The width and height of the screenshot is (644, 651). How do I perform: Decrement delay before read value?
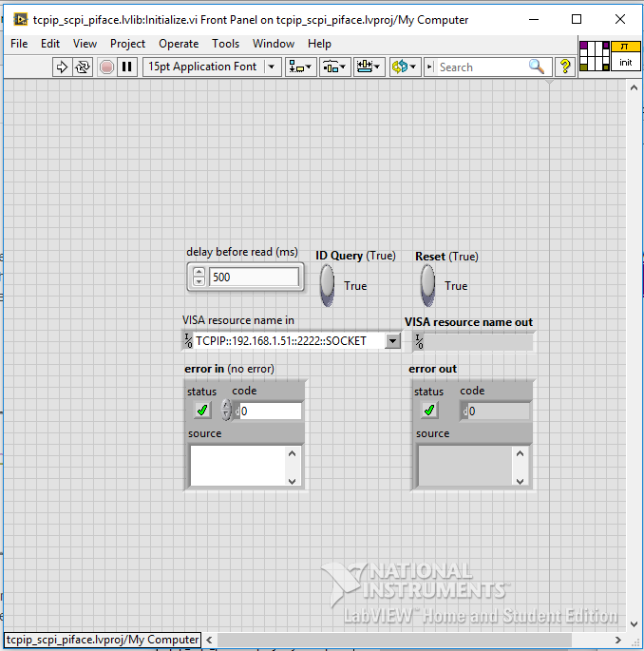[x=199, y=281]
